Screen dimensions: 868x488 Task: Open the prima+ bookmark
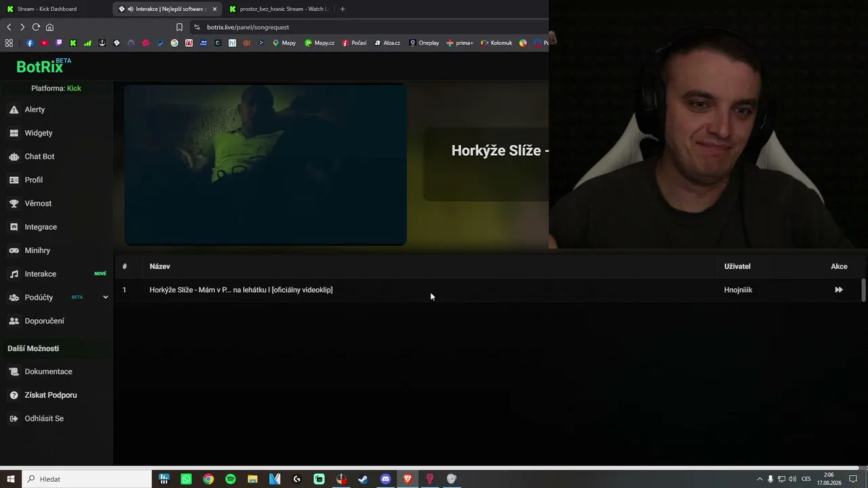click(x=460, y=43)
